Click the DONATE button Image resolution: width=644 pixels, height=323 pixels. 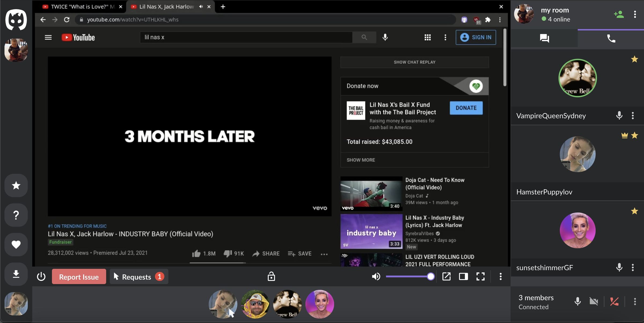[466, 108]
